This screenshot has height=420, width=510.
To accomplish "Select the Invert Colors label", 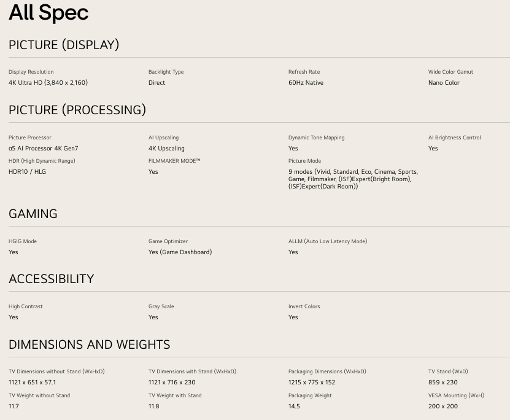I will (304, 306).
